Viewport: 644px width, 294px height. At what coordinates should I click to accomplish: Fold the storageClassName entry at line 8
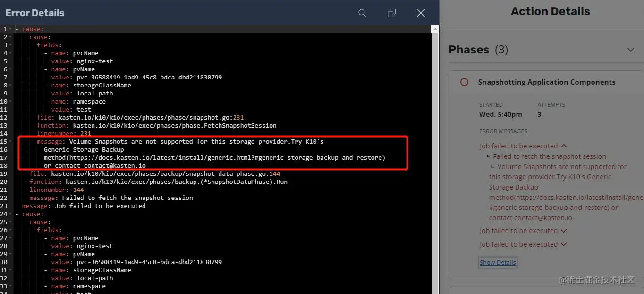pos(11,86)
